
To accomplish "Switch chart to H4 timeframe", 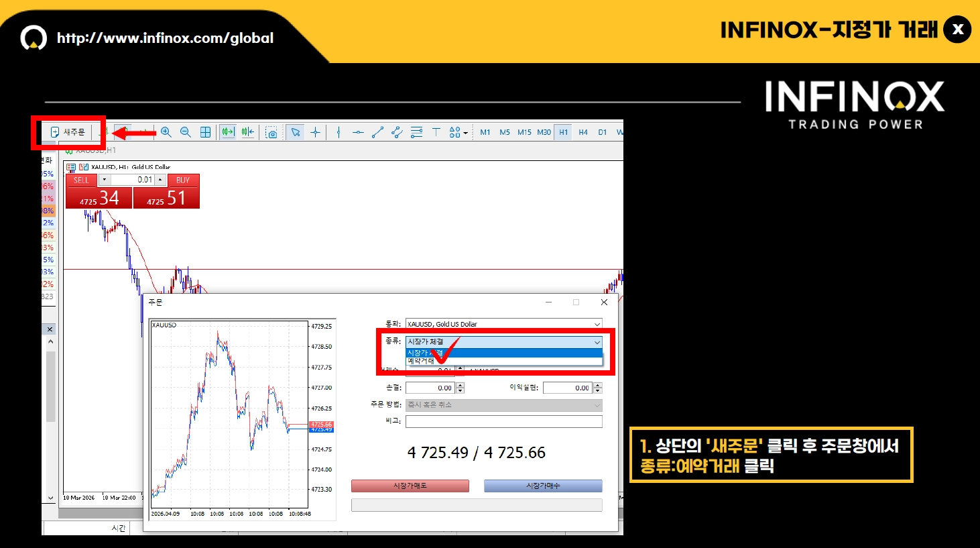I will click(583, 132).
